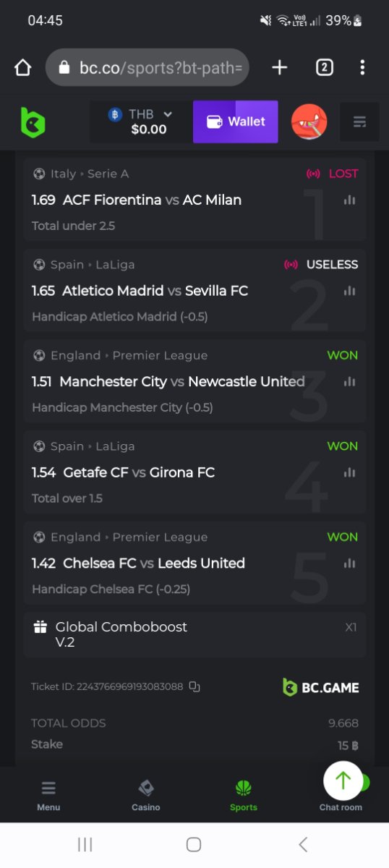Screen dimensions: 389x868
Task: Expand the THB currency dropdown
Action: [x=141, y=122]
